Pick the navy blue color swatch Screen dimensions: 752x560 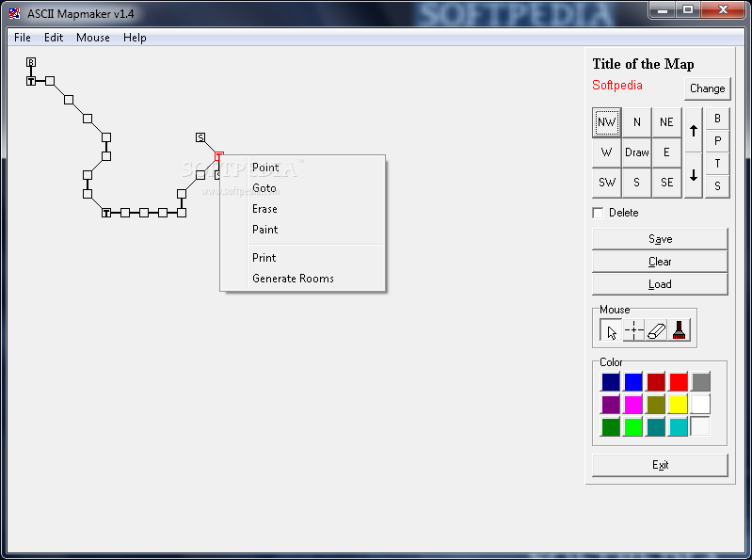coord(611,382)
